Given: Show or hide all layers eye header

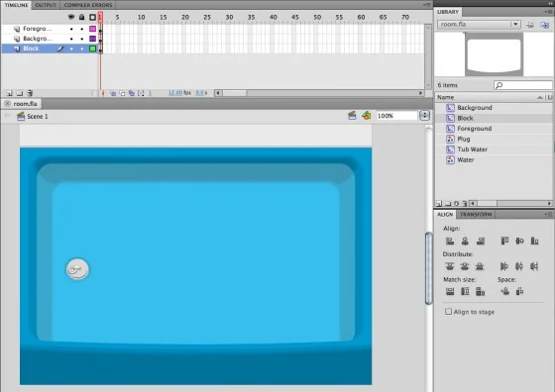Looking at the screenshot, I should coord(71,17).
